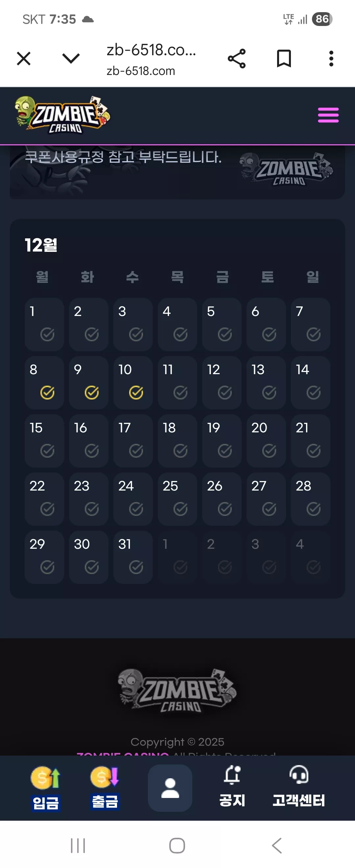
Task: Tap the Android home button
Action: point(177,845)
